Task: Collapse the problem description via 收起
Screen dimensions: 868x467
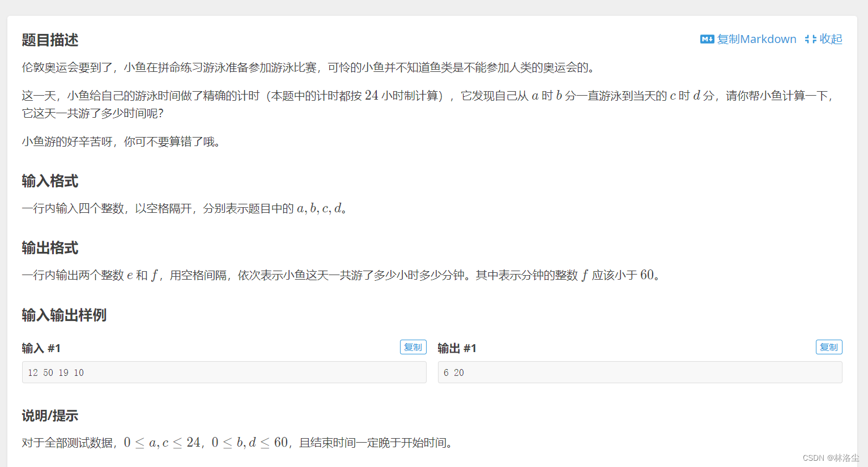Action: 831,39
